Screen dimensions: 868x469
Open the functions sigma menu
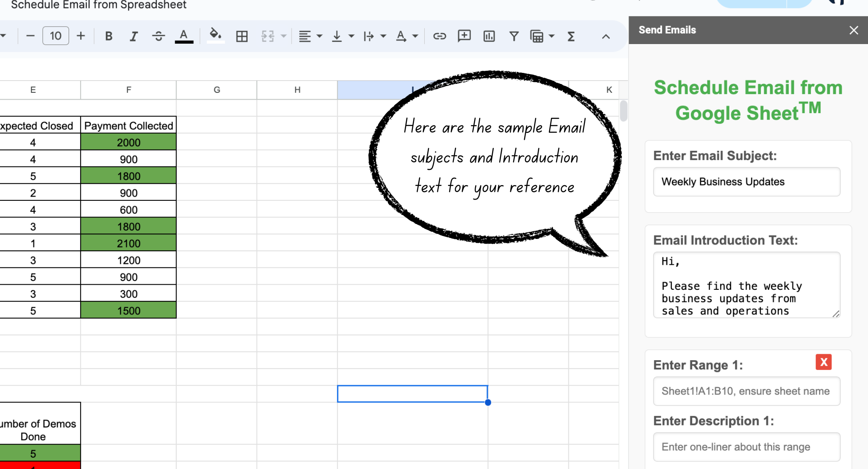click(571, 36)
